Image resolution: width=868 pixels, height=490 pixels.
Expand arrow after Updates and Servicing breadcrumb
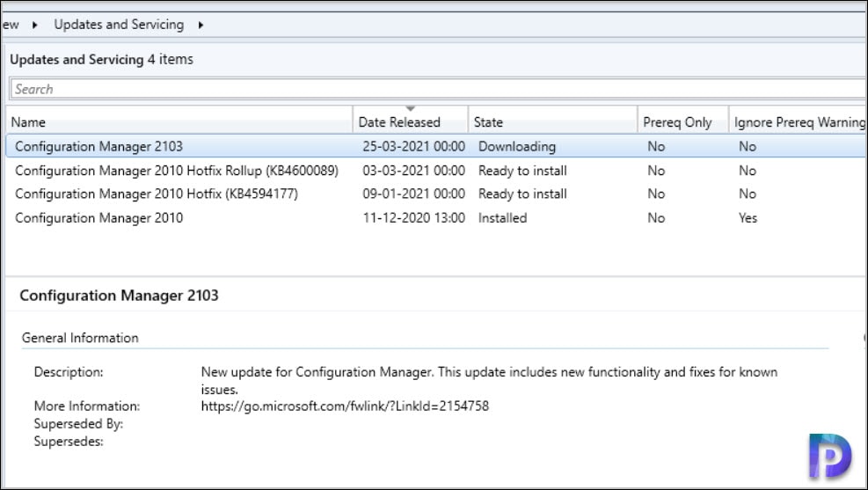pyautogui.click(x=201, y=25)
